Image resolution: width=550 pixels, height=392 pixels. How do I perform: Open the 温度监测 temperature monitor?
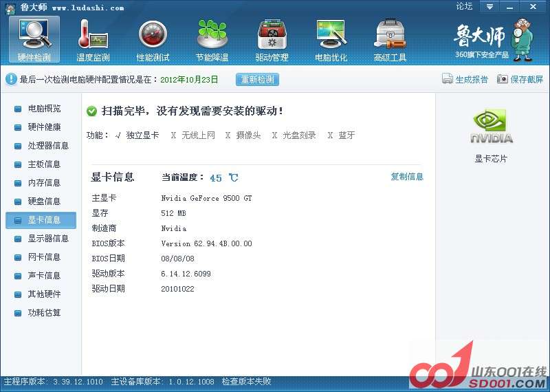point(93,40)
